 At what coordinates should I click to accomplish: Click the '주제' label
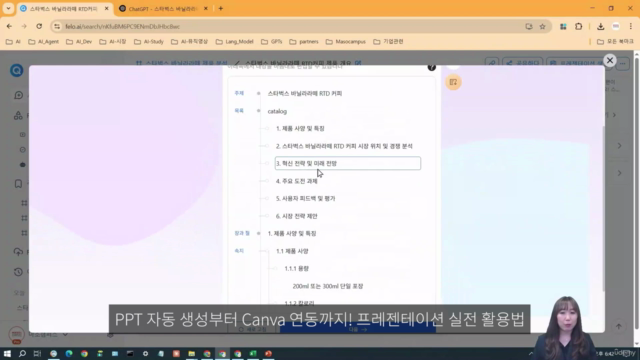click(x=239, y=93)
